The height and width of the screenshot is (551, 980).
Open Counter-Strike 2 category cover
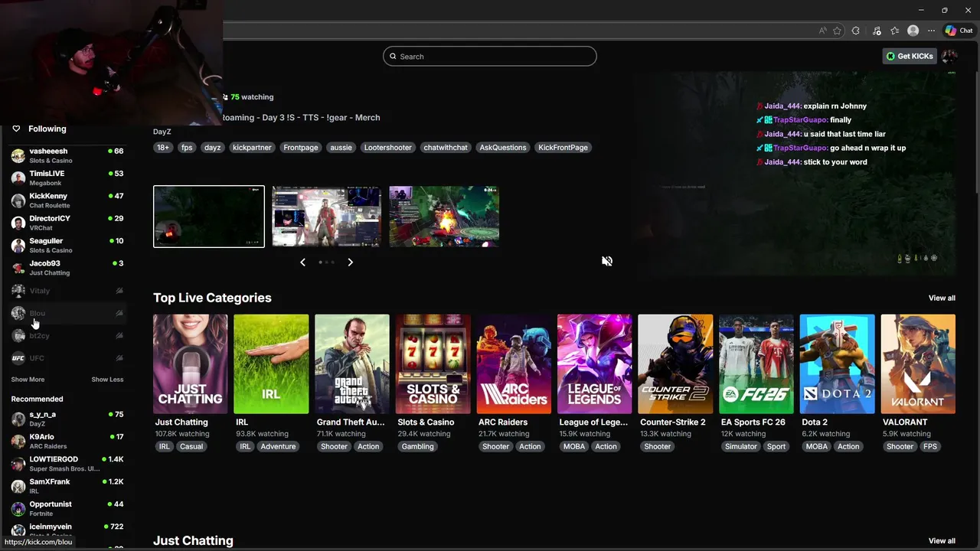tap(675, 364)
